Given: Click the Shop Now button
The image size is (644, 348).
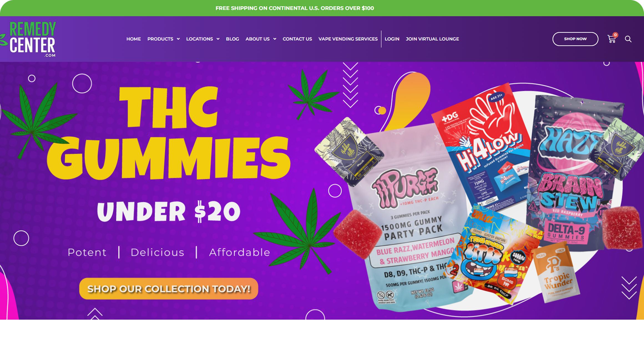Looking at the screenshot, I should 575,39.
